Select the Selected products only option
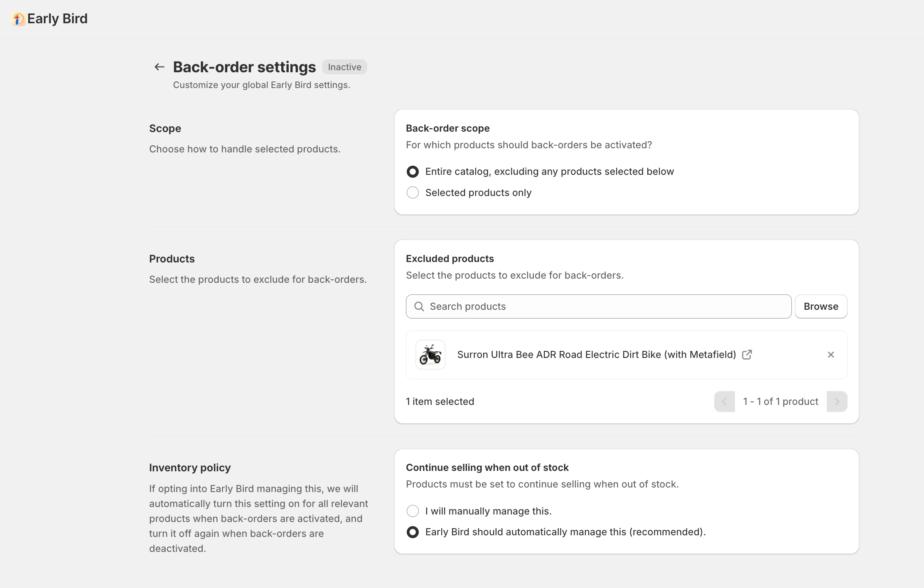The image size is (924, 588). coord(413,192)
